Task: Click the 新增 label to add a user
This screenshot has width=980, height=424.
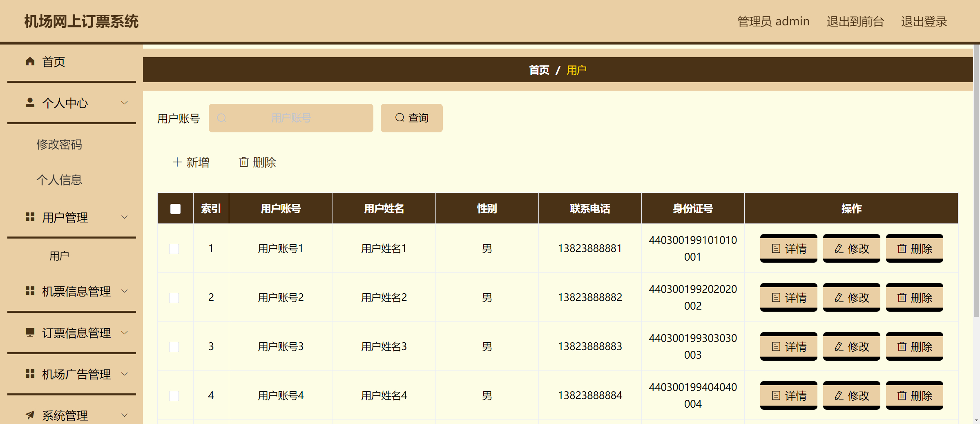Action: (198, 163)
